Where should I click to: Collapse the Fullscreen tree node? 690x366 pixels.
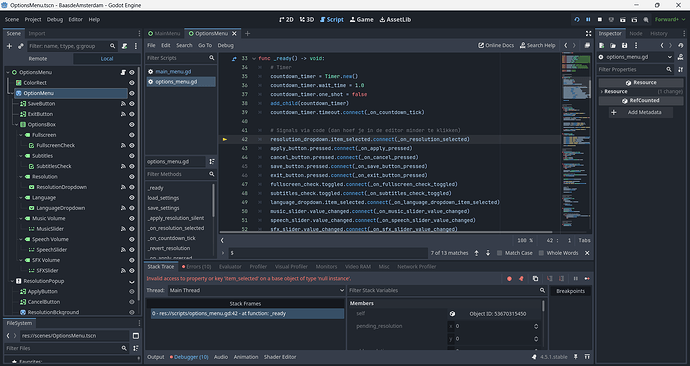(21, 135)
